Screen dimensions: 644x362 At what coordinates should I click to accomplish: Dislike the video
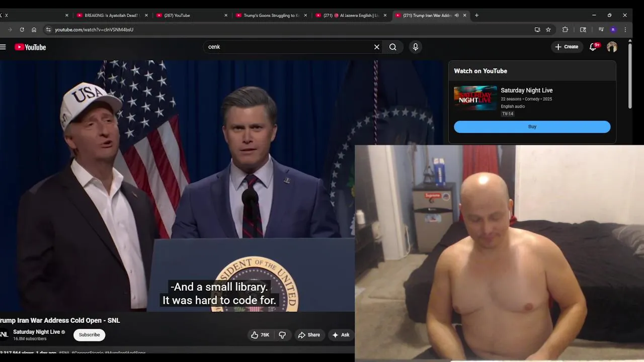coord(282,335)
